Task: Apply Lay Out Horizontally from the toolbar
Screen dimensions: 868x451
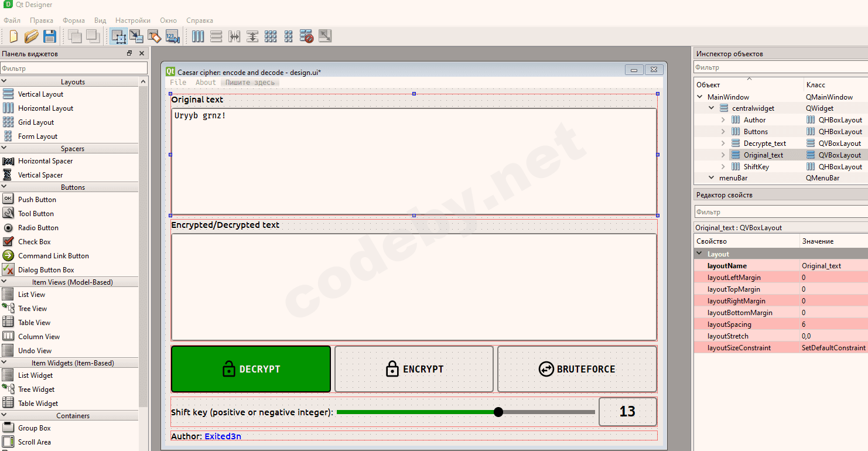Action: click(198, 36)
